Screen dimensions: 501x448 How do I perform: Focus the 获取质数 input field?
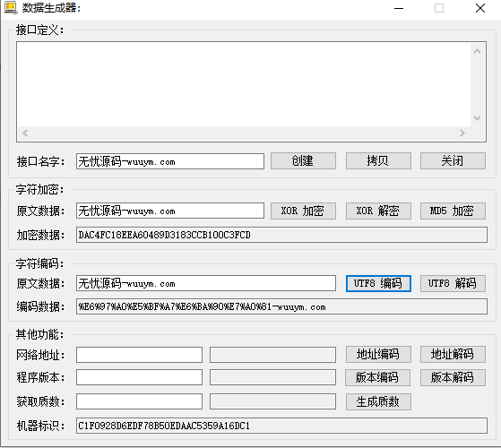[x=139, y=401]
